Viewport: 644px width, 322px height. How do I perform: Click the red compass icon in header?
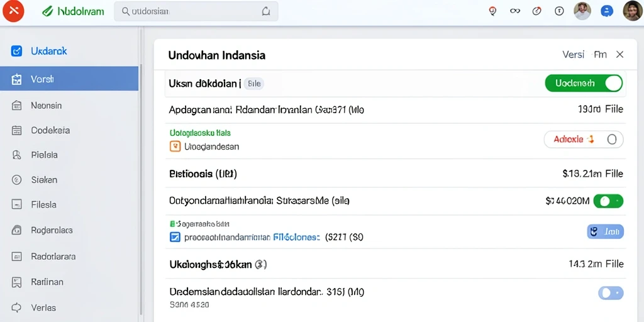537,11
